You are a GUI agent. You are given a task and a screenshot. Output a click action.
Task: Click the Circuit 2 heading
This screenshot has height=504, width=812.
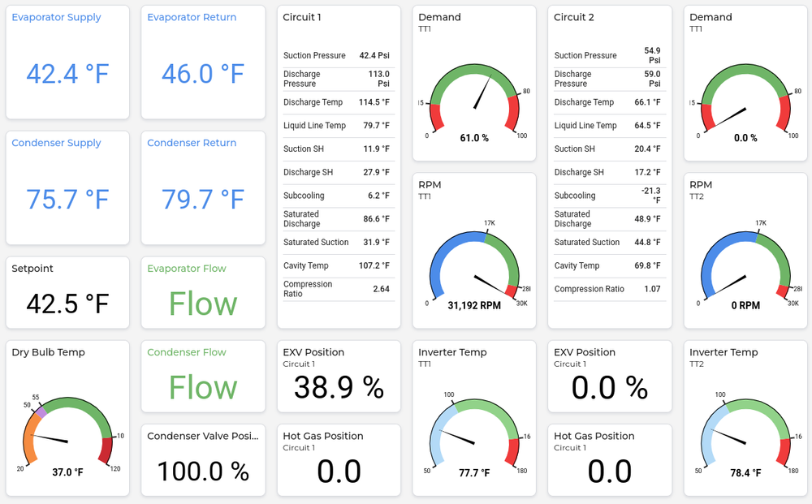[574, 17]
